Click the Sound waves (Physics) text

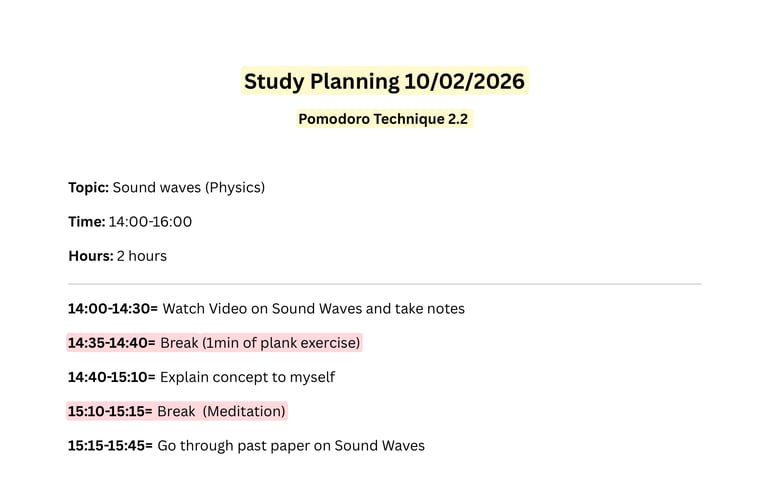pos(189,188)
